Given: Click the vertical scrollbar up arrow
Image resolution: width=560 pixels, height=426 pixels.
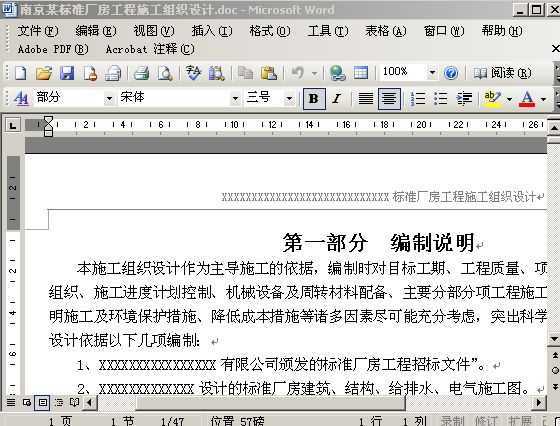Looking at the screenshot, I should pos(554,128).
